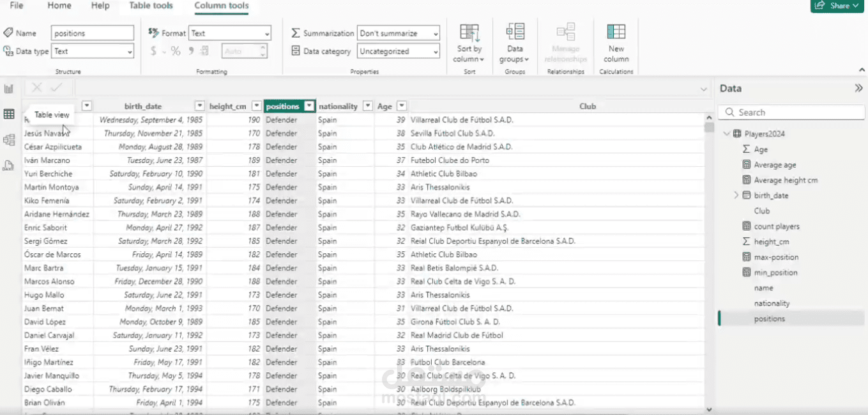The height and width of the screenshot is (415, 868).
Task: Select the nationality field in Data pane
Action: 772,303
